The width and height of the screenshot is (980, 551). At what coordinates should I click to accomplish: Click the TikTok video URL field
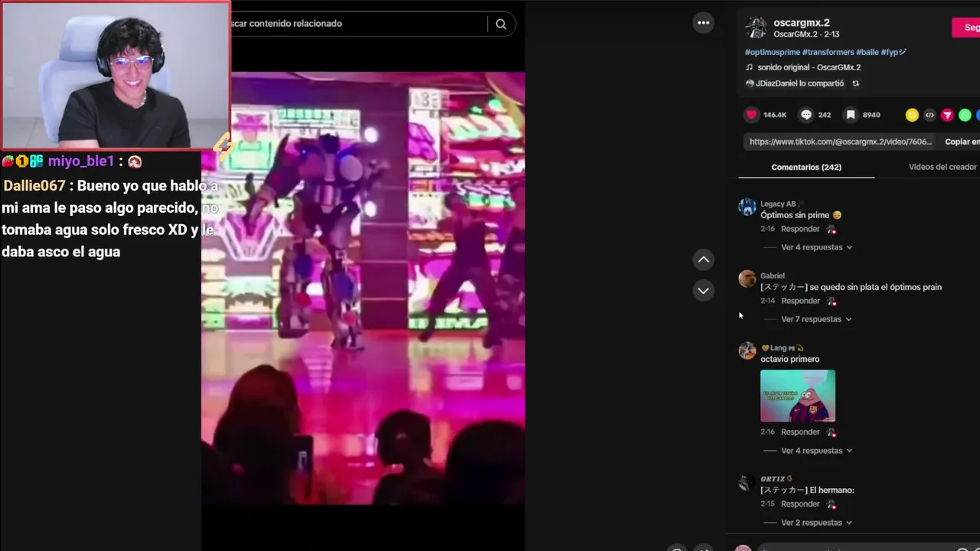[841, 142]
